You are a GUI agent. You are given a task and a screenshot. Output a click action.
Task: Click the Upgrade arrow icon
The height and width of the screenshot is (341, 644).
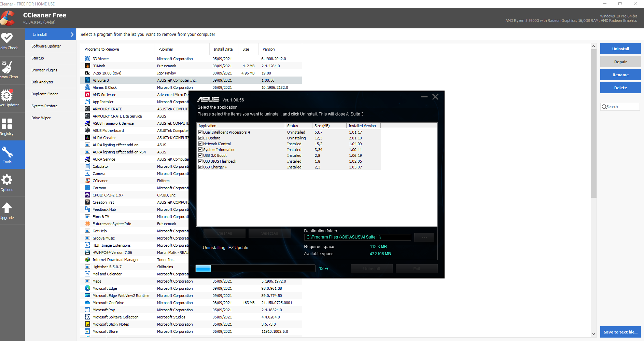7,208
